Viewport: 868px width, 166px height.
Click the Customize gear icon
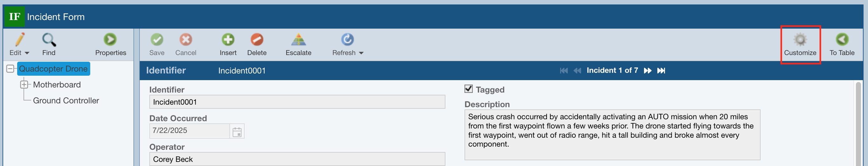(x=800, y=40)
